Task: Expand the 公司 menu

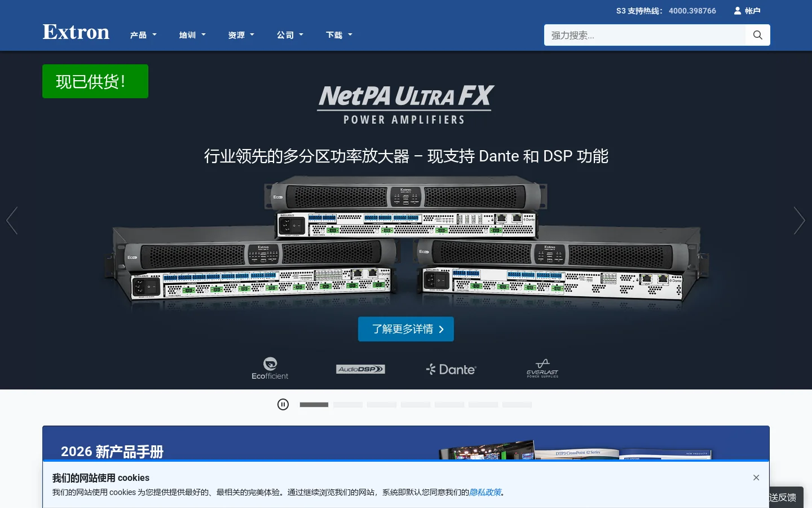Action: 290,35
